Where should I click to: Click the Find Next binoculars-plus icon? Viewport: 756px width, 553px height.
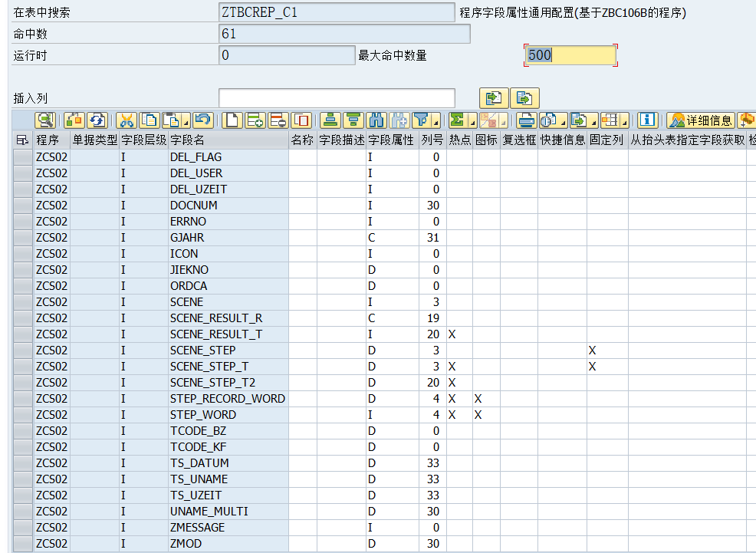tap(399, 120)
